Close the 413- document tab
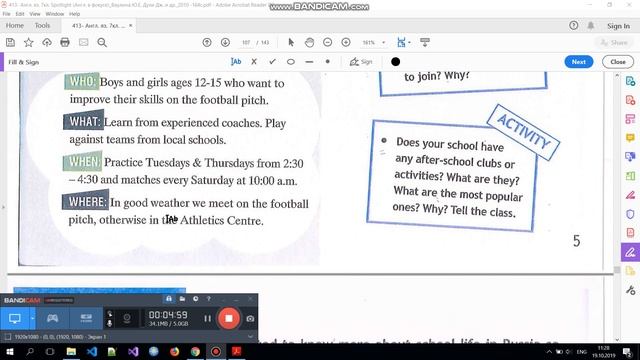Image resolution: width=640 pixels, height=360 pixels. coord(131,25)
